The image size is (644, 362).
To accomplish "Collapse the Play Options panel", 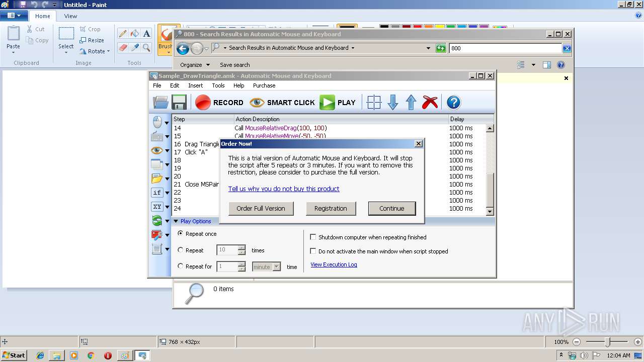I will click(x=176, y=221).
